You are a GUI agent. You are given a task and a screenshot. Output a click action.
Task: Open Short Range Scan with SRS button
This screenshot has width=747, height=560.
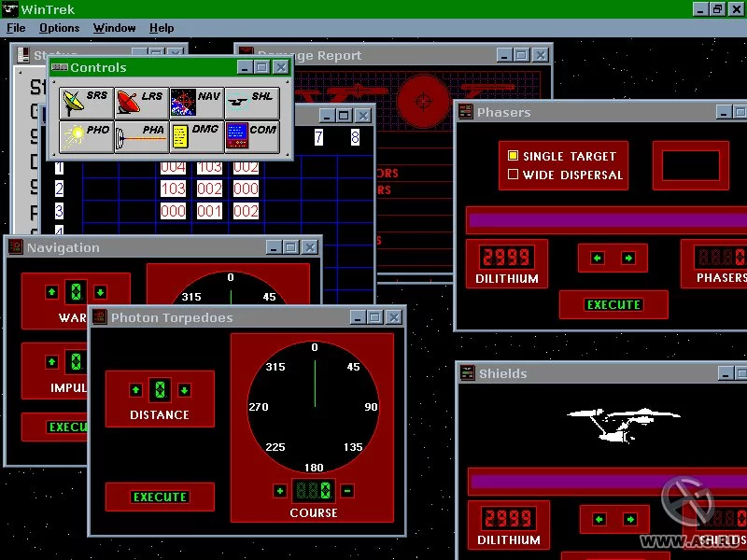pyautogui.click(x=87, y=103)
